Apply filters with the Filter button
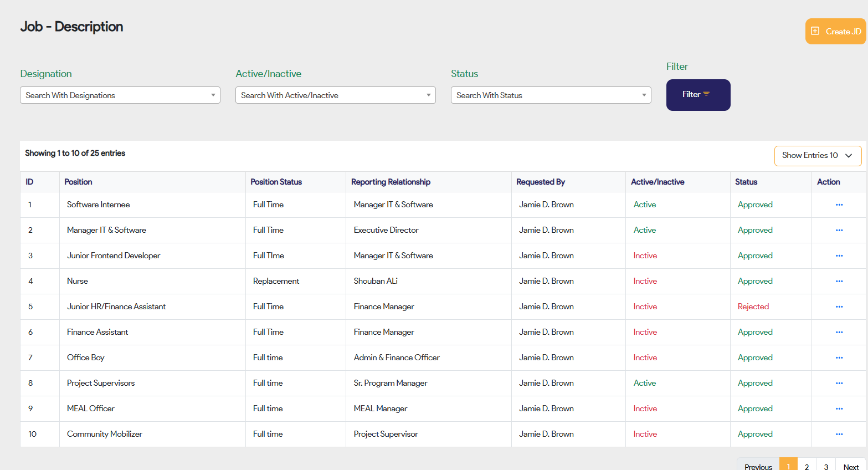Viewport: 868px width, 470px height. [x=698, y=95]
